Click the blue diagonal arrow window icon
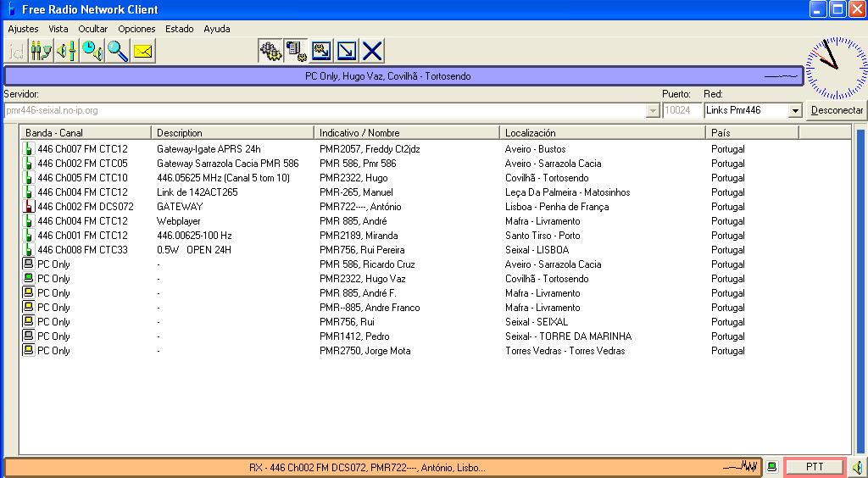Viewport: 868px width, 478px height. click(x=347, y=52)
